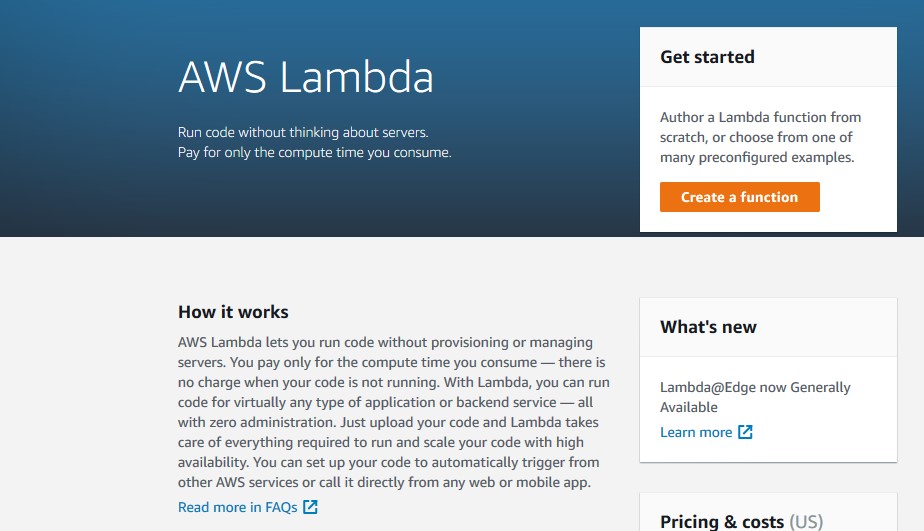Click the word 'Available' under Lambda@Edge announcement

pyautogui.click(x=689, y=407)
